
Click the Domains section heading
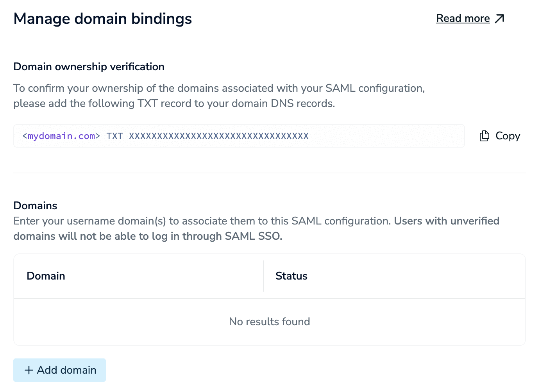[35, 206]
